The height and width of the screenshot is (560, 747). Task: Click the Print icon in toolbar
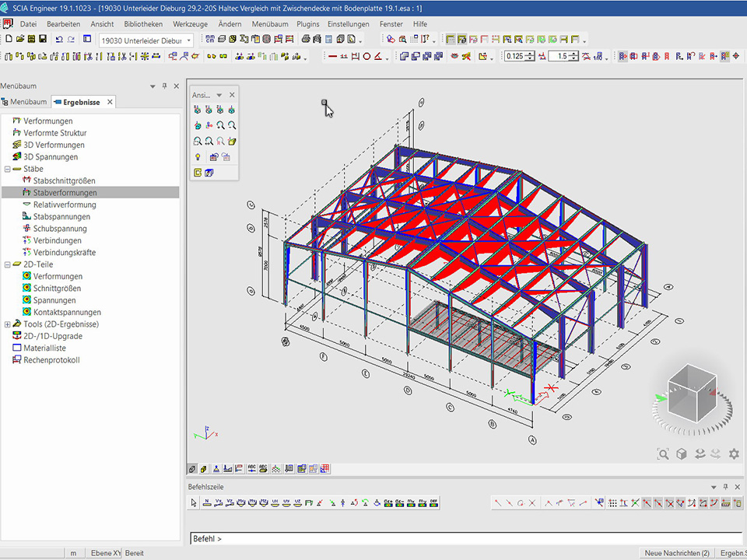coord(306,39)
